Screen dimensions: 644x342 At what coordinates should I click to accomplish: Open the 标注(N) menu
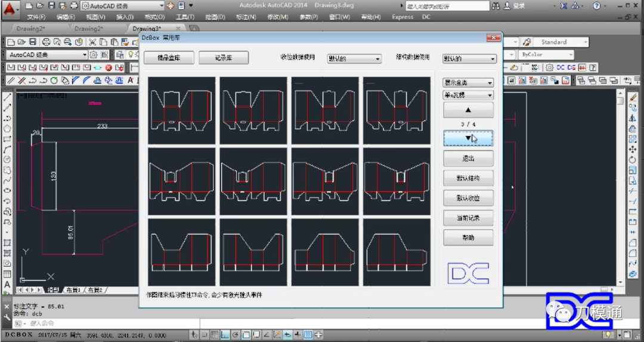pos(246,17)
